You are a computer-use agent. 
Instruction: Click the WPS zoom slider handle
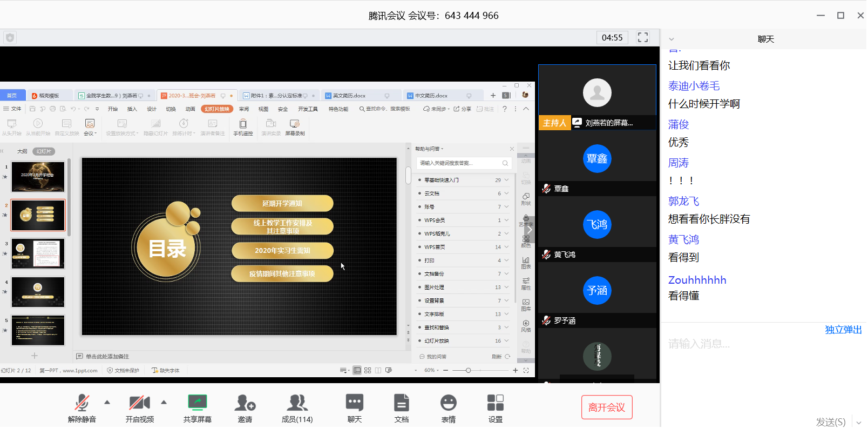[468, 370]
